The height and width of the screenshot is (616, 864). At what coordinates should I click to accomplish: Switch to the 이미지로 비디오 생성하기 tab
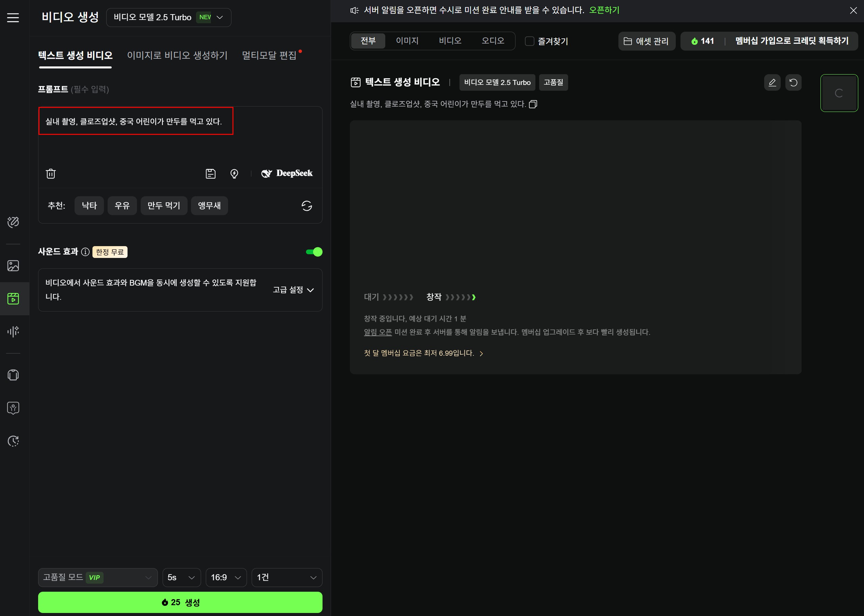tap(177, 55)
